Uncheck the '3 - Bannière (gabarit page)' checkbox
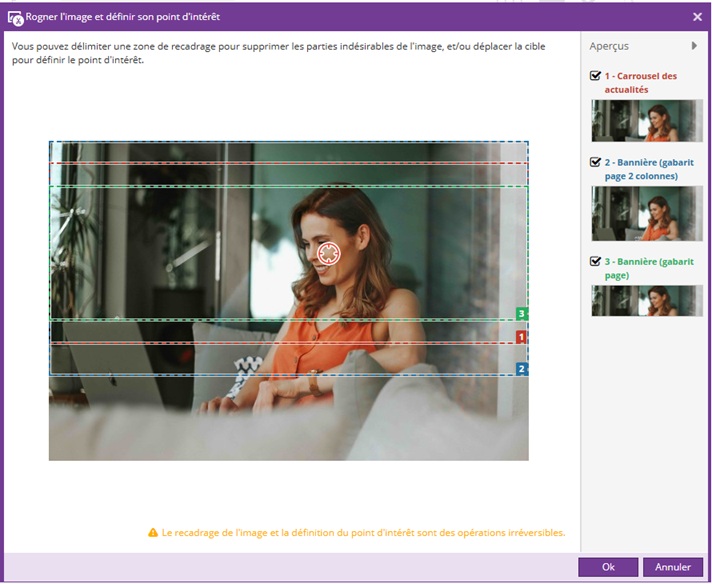Screen dimensions: 712x584 coord(595,262)
